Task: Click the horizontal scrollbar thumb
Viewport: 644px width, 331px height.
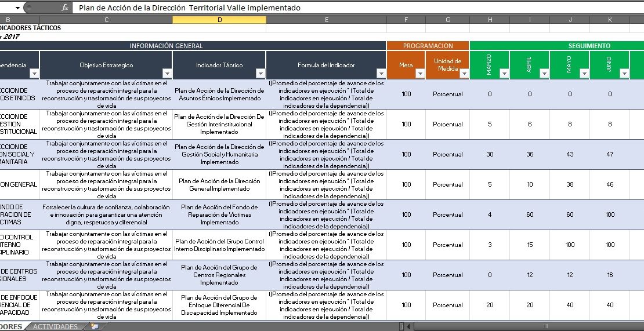Action: click(x=545, y=326)
